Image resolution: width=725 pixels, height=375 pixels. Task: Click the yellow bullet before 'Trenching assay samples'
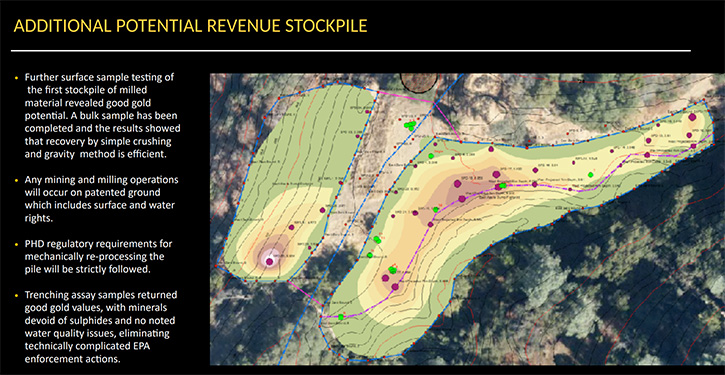coord(17,295)
